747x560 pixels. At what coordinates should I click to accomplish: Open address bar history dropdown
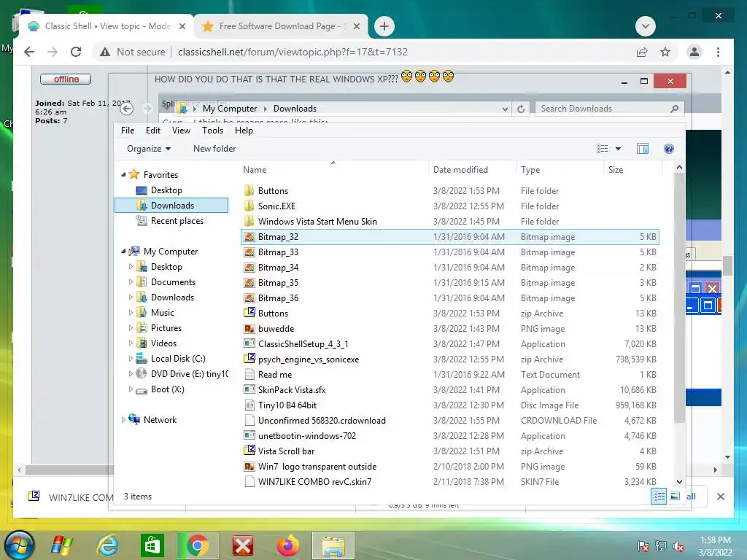[505, 109]
